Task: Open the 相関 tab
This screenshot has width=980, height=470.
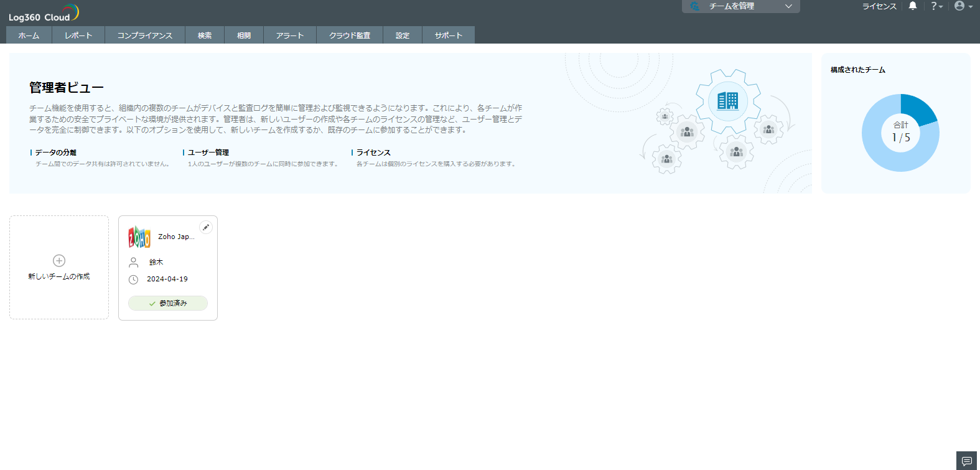Action: 244,35
